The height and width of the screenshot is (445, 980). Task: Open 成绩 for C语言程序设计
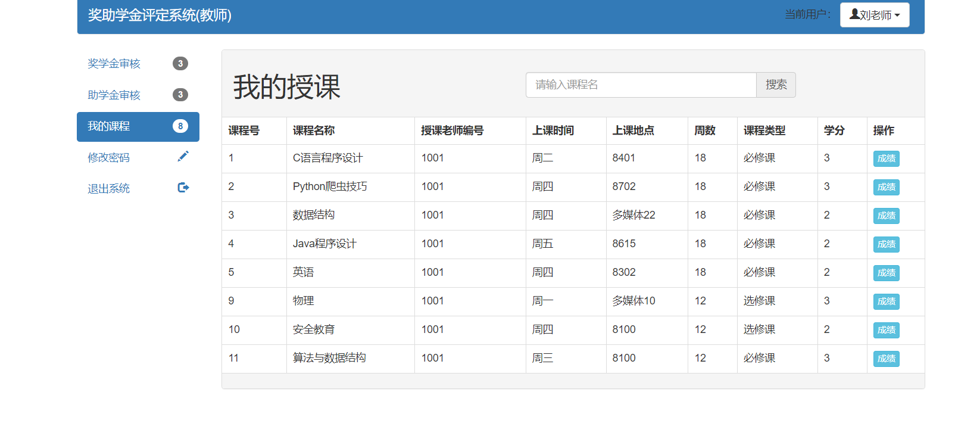click(886, 158)
